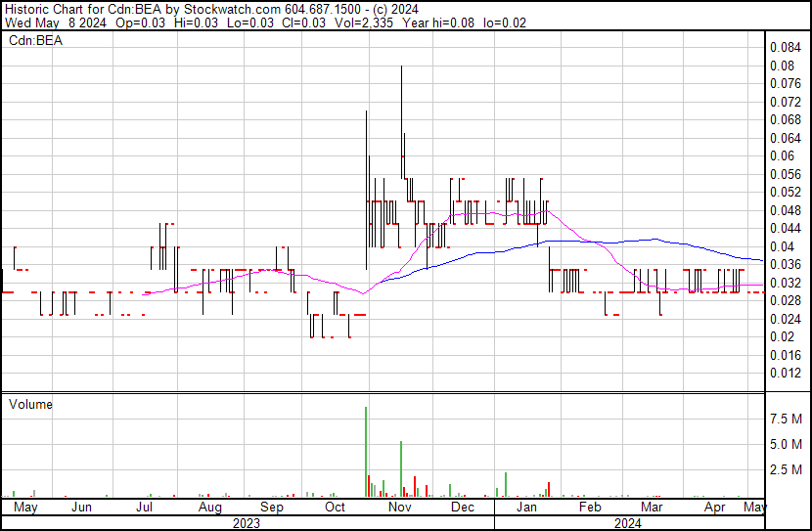Click the Mar month label

(x=652, y=507)
